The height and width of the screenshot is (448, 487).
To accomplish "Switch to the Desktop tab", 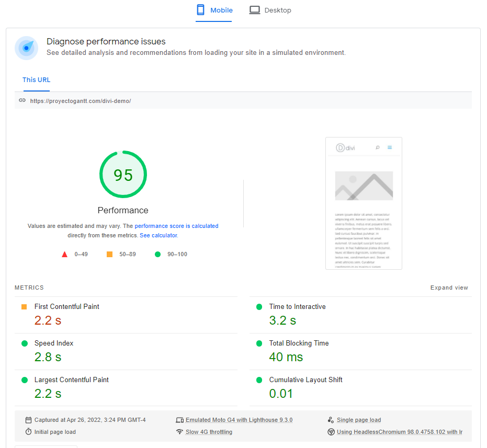I will 270,10.
